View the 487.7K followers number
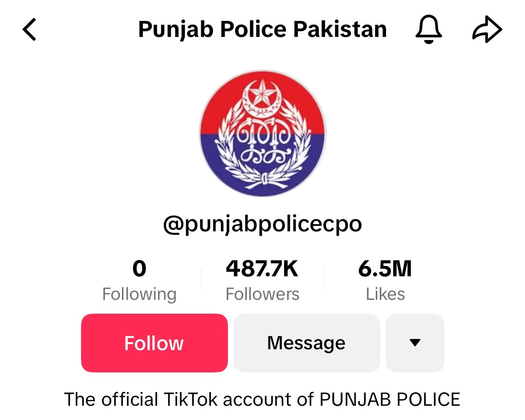Viewport: 525px width, 420px height. [x=262, y=269]
